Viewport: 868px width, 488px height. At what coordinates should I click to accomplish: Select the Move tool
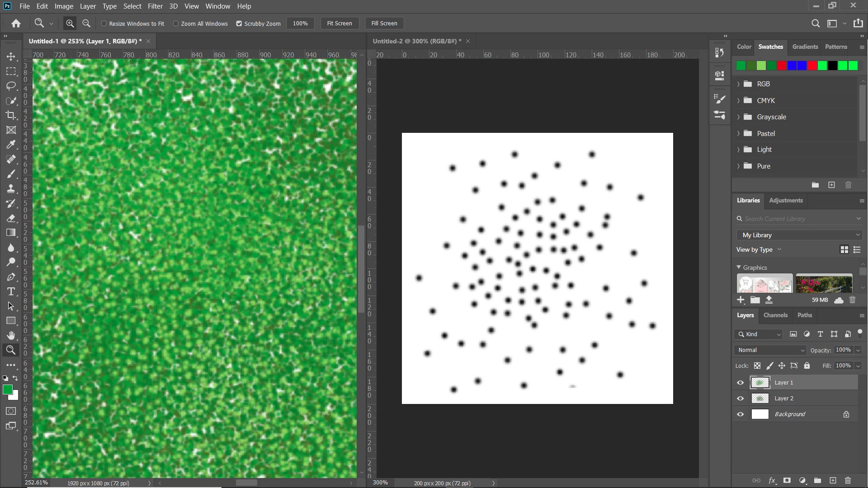tap(11, 56)
